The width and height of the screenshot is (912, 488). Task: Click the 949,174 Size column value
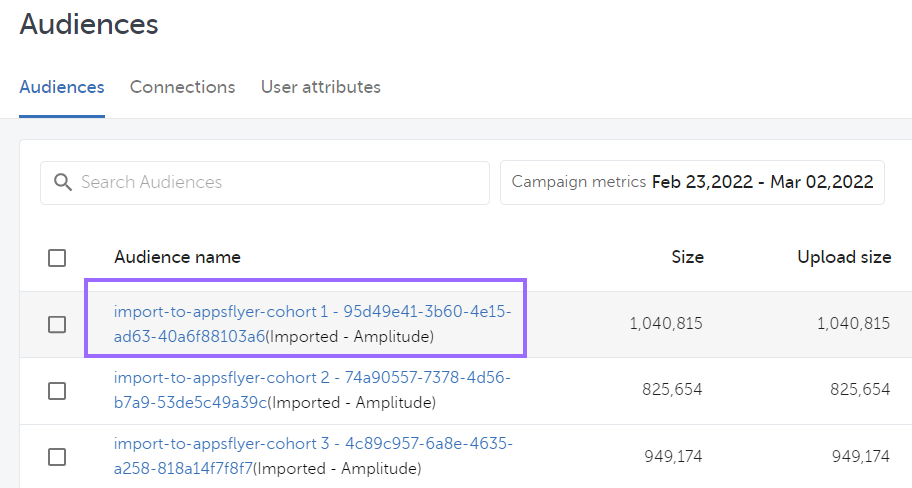[672, 456]
